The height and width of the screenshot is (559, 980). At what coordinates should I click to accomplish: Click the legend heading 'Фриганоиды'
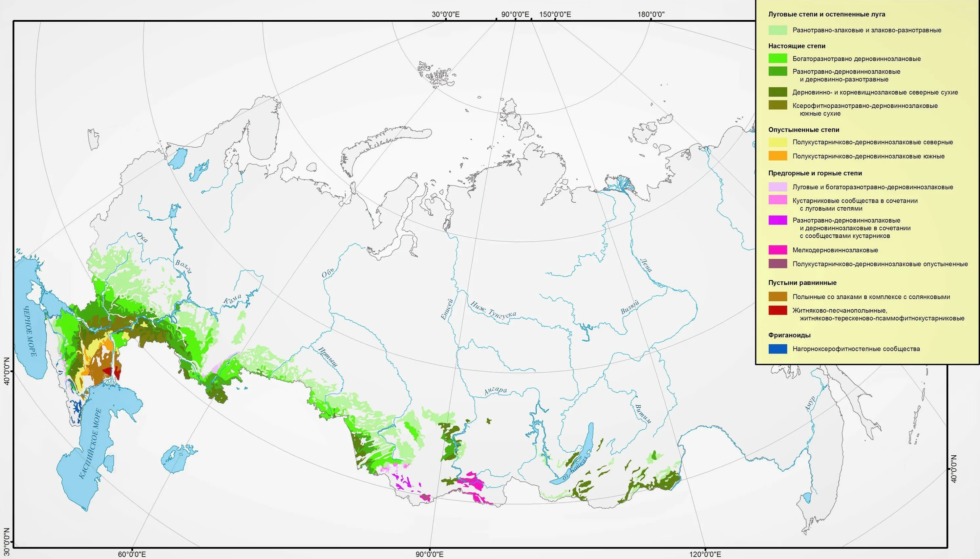tap(789, 335)
